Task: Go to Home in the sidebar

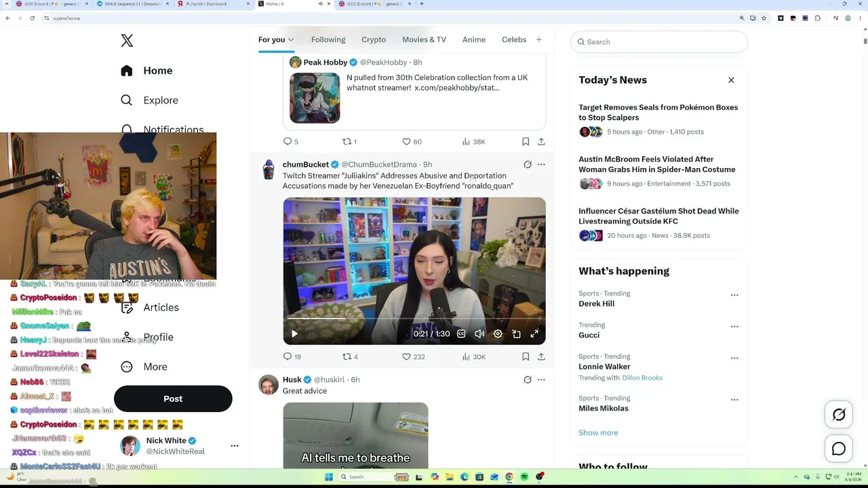Action: click(x=147, y=70)
